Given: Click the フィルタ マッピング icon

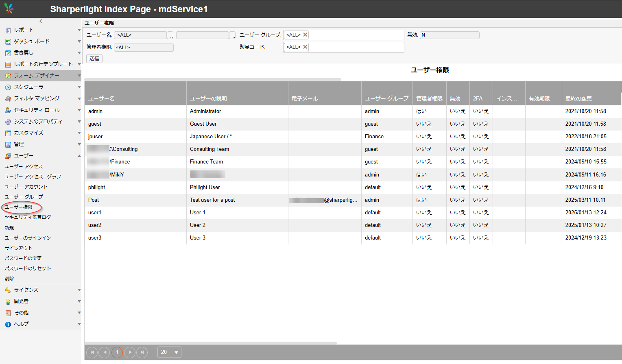Looking at the screenshot, I should [8, 98].
